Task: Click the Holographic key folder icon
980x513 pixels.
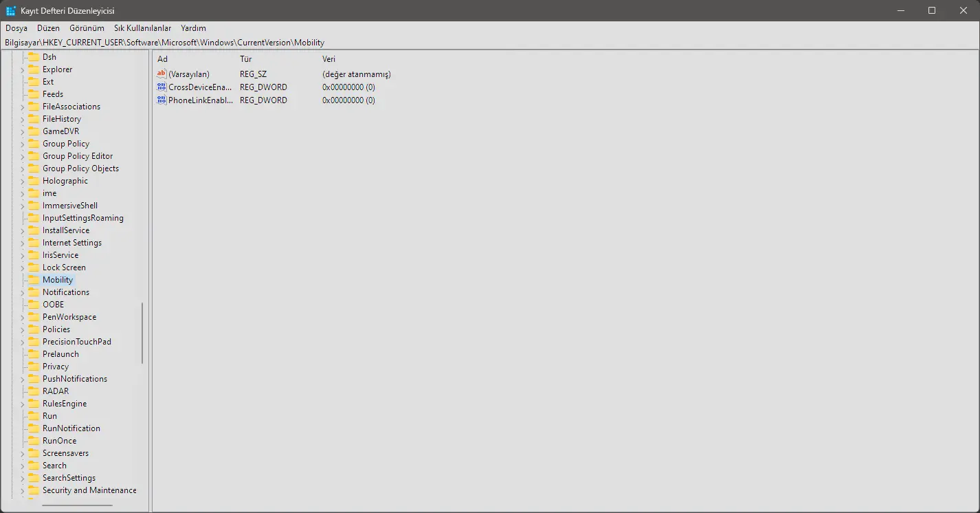Action: pos(33,181)
